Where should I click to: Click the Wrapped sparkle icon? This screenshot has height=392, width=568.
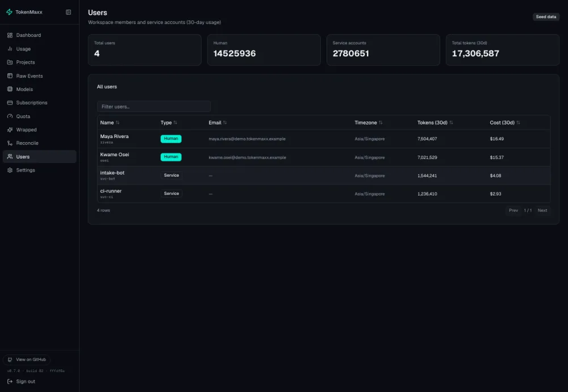[10, 130]
